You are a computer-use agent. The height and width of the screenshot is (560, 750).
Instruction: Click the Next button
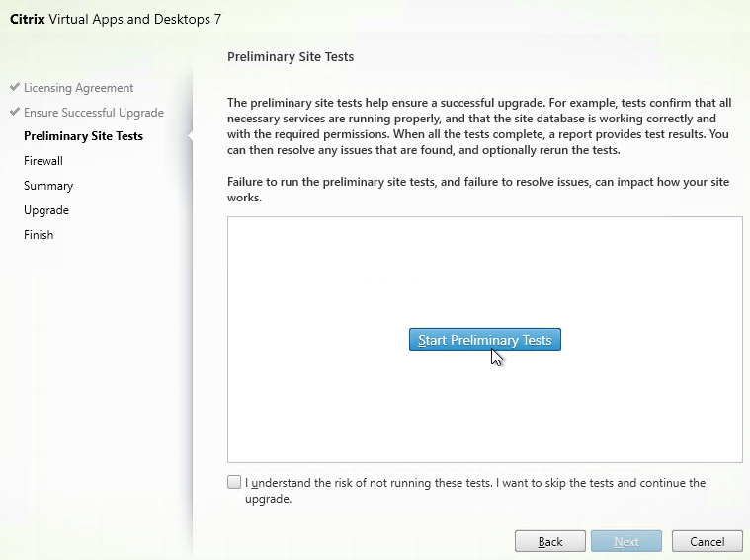(x=626, y=541)
